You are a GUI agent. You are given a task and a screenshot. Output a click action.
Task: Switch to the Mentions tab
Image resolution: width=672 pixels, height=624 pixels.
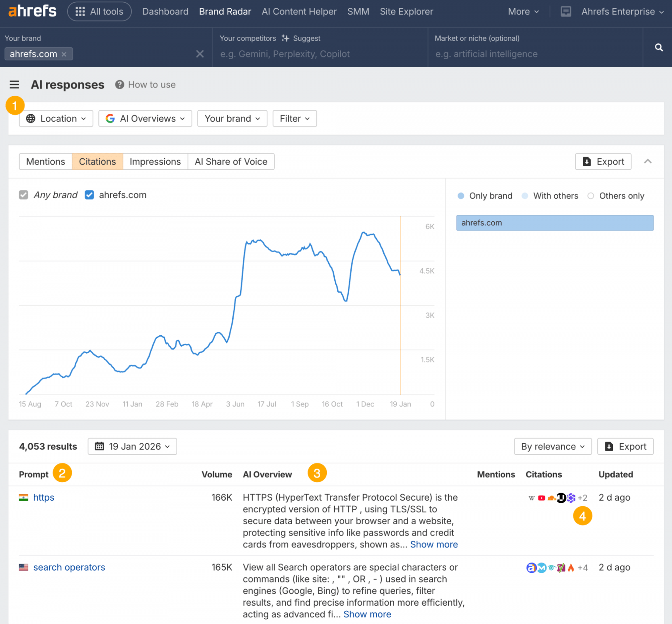pyautogui.click(x=45, y=161)
